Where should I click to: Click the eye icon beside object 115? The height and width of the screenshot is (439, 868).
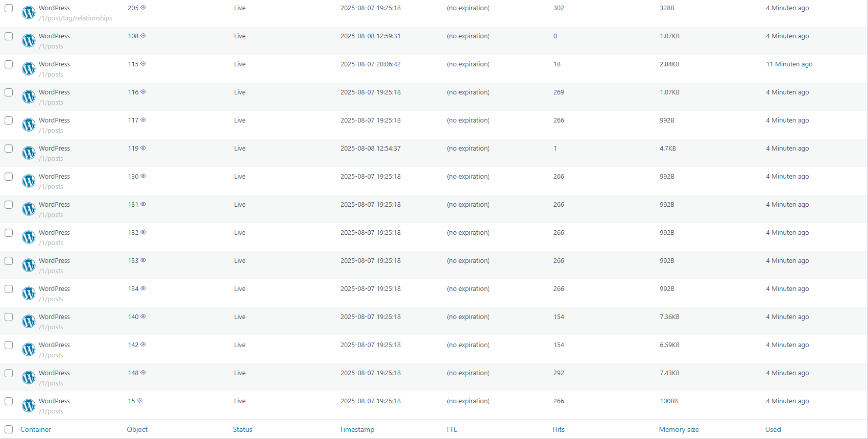[143, 64]
